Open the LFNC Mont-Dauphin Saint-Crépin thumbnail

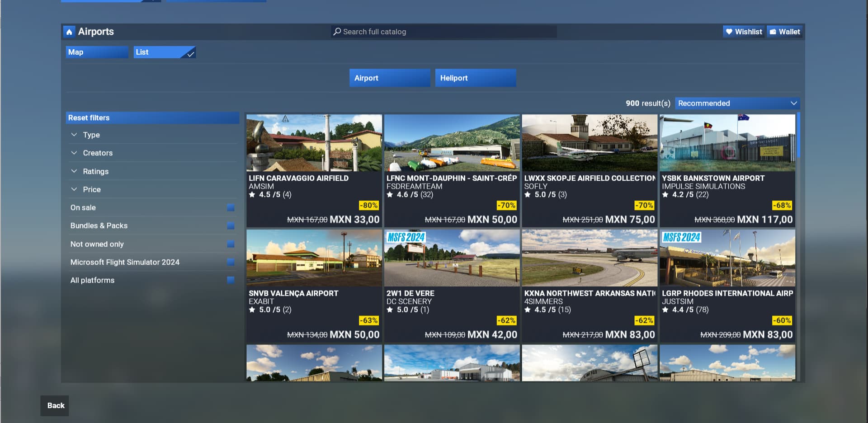click(452, 143)
